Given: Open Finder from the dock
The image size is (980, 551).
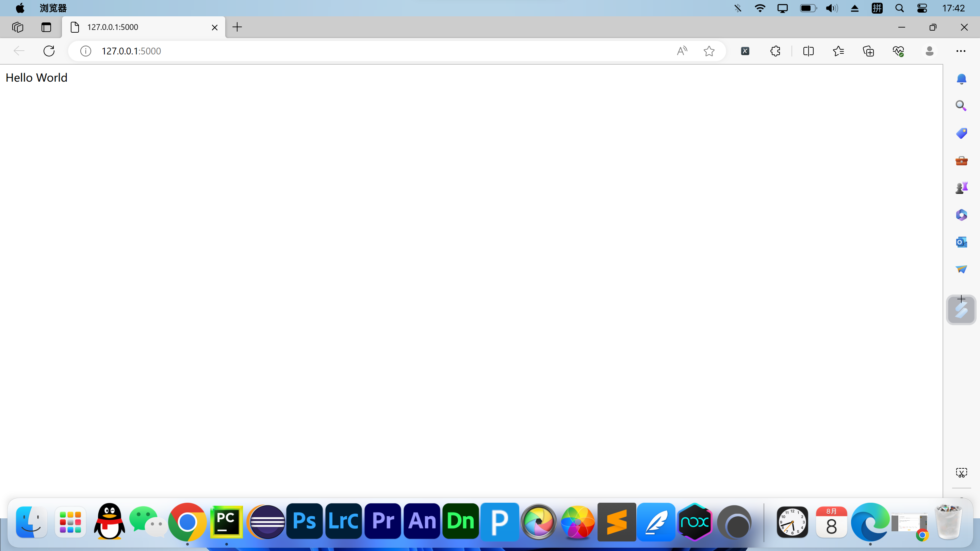Looking at the screenshot, I should [x=32, y=522].
